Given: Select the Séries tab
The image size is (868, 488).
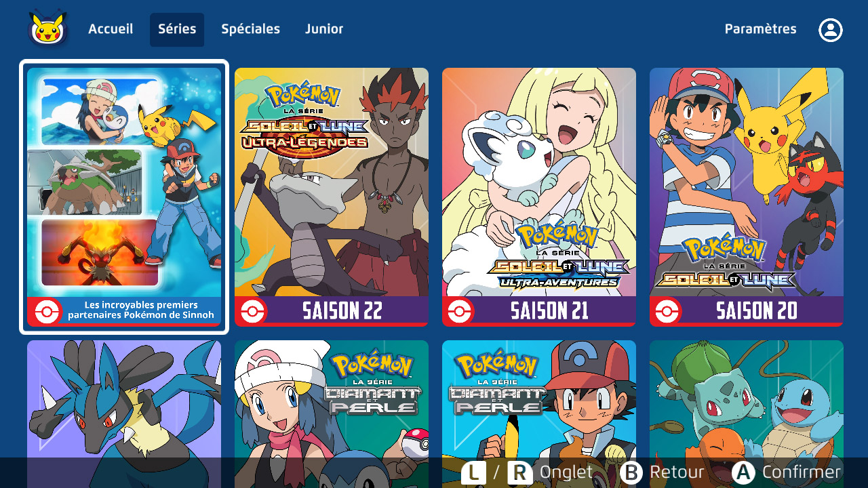Looking at the screenshot, I should tap(177, 30).
